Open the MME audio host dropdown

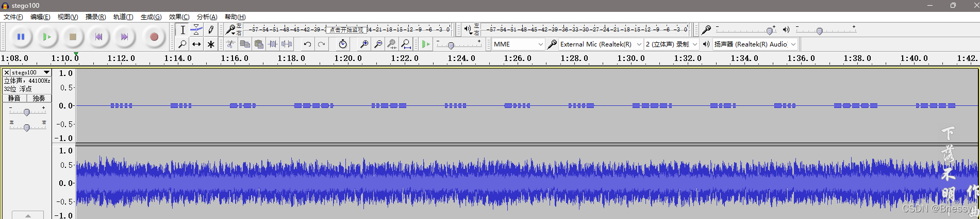coord(518,44)
